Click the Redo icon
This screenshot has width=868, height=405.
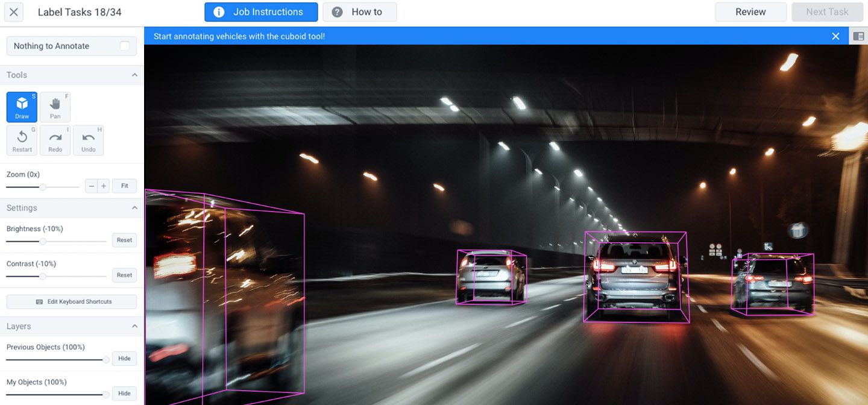click(55, 140)
